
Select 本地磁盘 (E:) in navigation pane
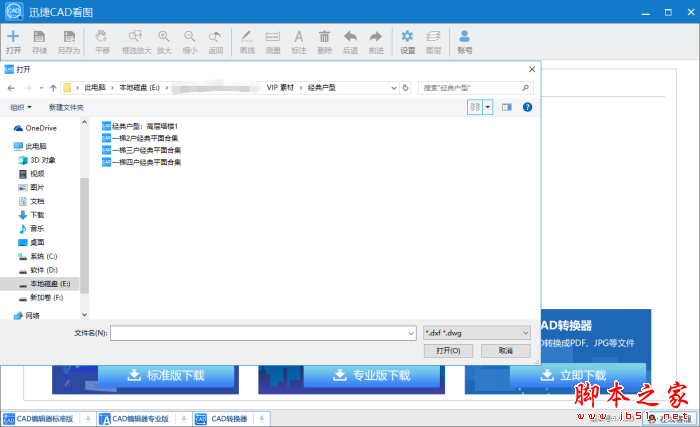point(48,284)
